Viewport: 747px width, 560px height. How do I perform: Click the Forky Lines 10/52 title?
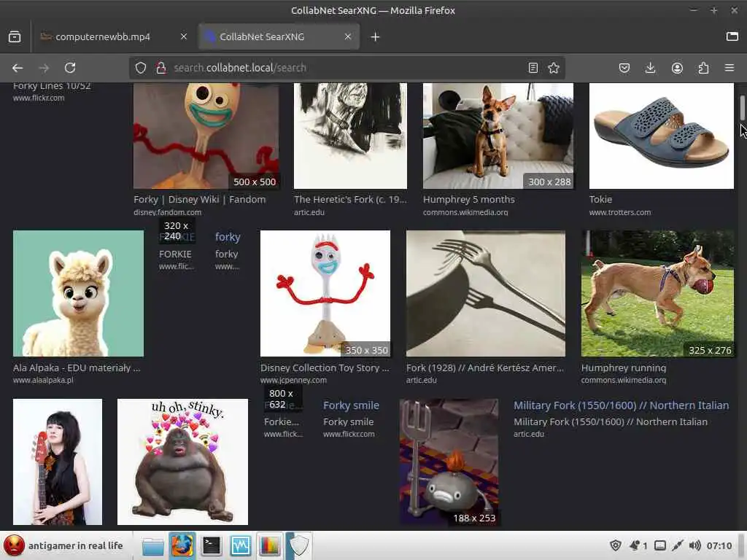pyautogui.click(x=52, y=86)
